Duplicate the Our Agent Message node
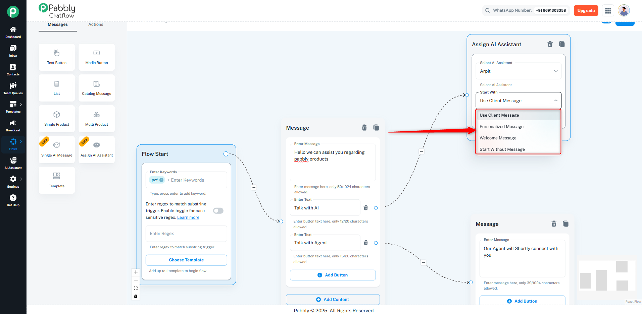 click(x=566, y=224)
